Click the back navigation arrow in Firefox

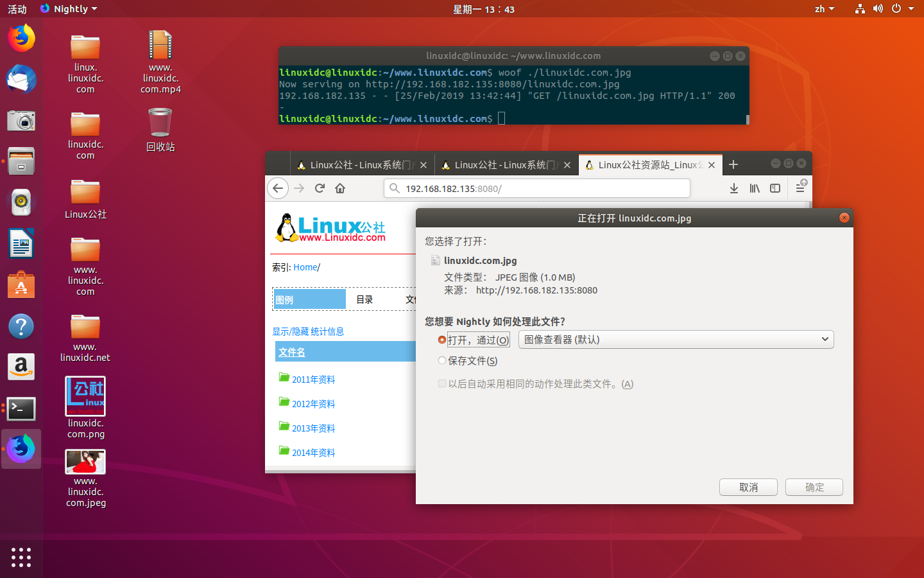[x=277, y=188]
